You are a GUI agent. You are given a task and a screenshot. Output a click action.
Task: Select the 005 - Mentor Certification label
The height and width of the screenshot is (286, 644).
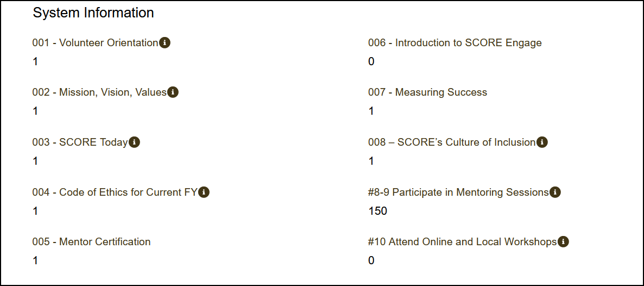click(x=91, y=242)
